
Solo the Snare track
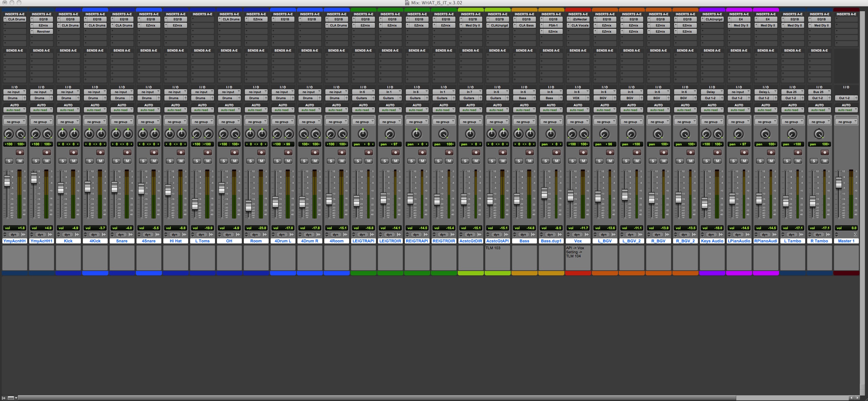(116, 161)
